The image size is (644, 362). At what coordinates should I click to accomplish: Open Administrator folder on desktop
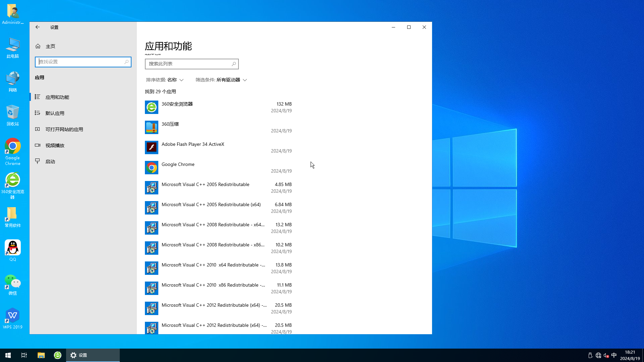tap(13, 14)
